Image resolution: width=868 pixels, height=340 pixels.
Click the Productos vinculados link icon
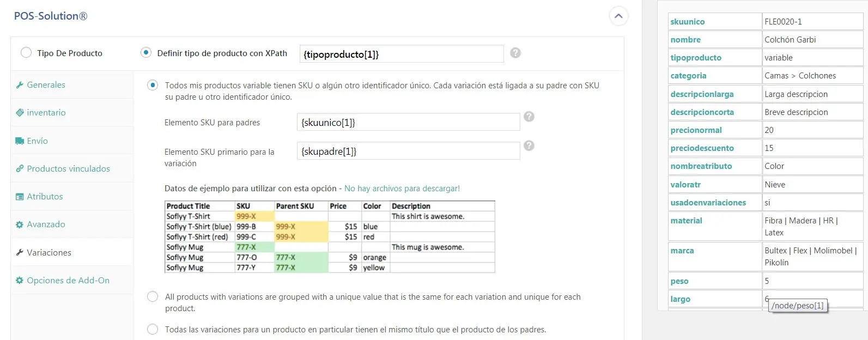[20, 169]
